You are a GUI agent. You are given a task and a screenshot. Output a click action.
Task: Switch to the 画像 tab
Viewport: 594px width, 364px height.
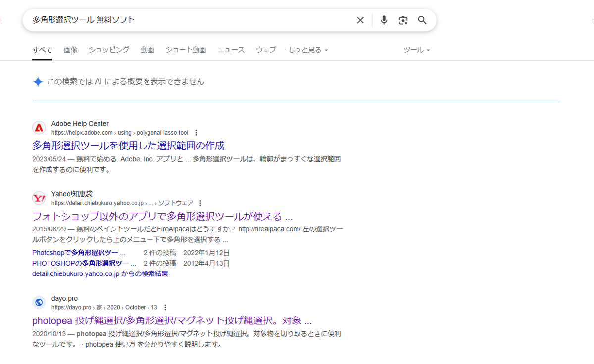(x=71, y=50)
